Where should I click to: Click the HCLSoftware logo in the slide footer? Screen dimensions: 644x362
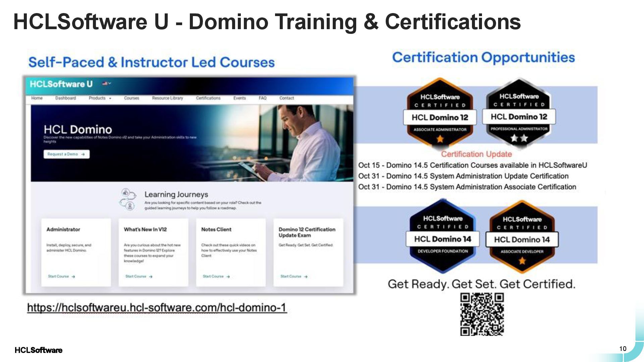tap(39, 350)
